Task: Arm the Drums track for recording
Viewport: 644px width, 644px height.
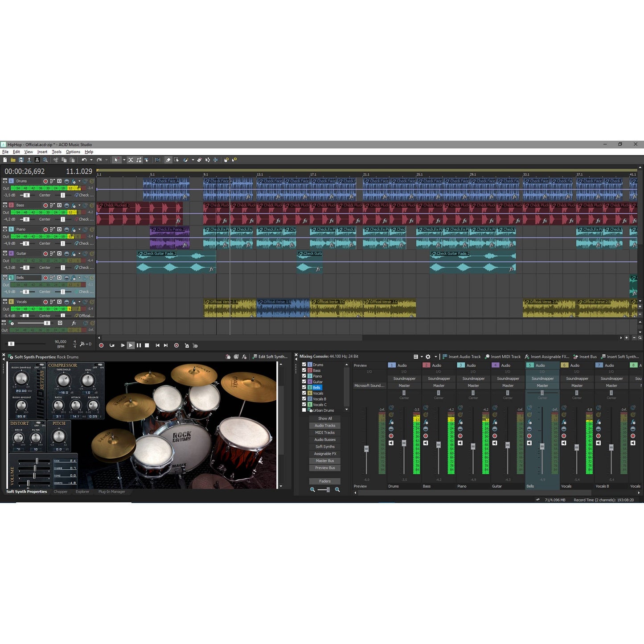Action: [45, 181]
